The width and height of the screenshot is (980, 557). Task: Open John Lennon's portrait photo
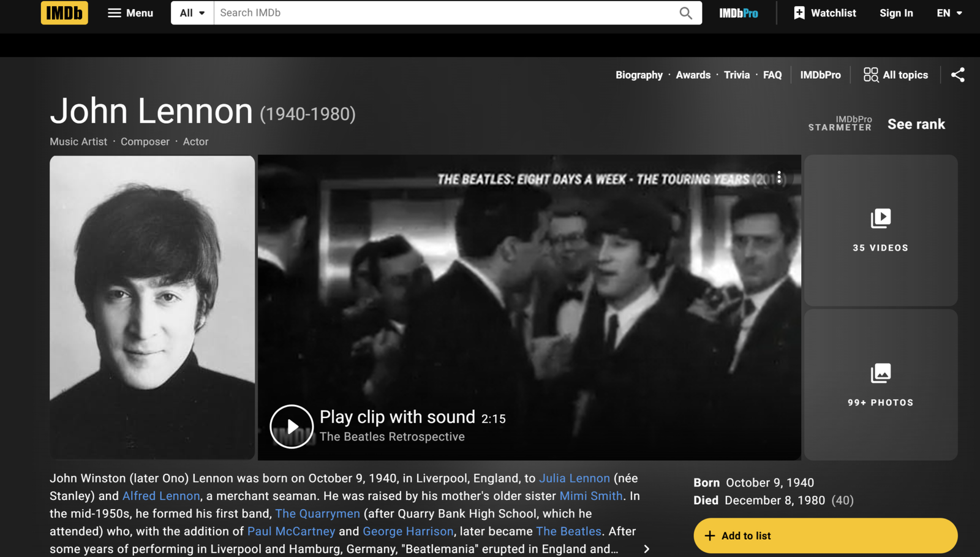(x=152, y=307)
